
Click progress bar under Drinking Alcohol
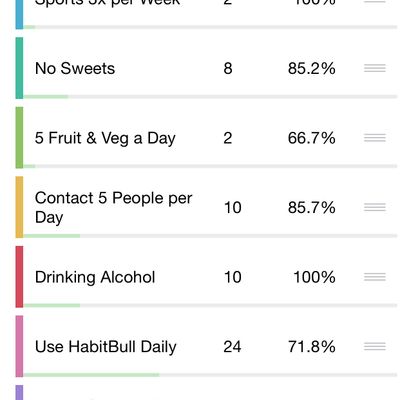pos(210,305)
